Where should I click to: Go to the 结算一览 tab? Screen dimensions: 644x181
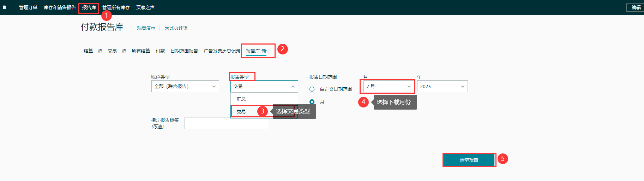click(x=93, y=51)
